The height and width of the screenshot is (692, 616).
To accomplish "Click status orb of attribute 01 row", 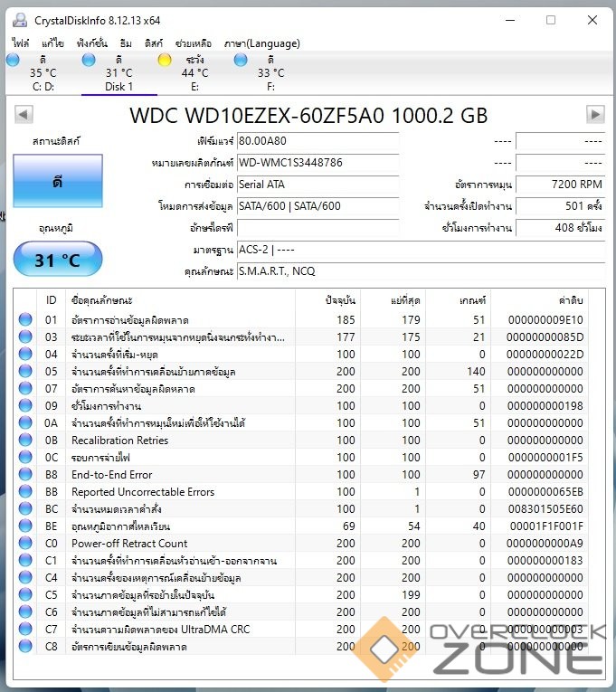I will click(x=25, y=319).
